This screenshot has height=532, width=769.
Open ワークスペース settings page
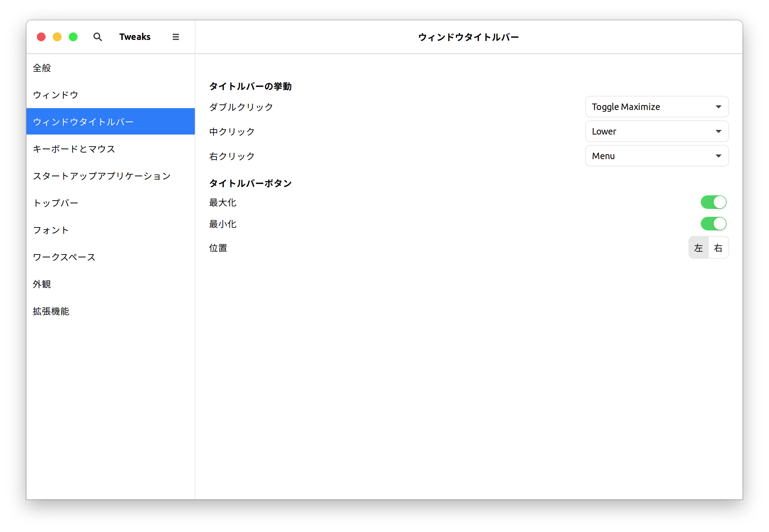[110, 257]
